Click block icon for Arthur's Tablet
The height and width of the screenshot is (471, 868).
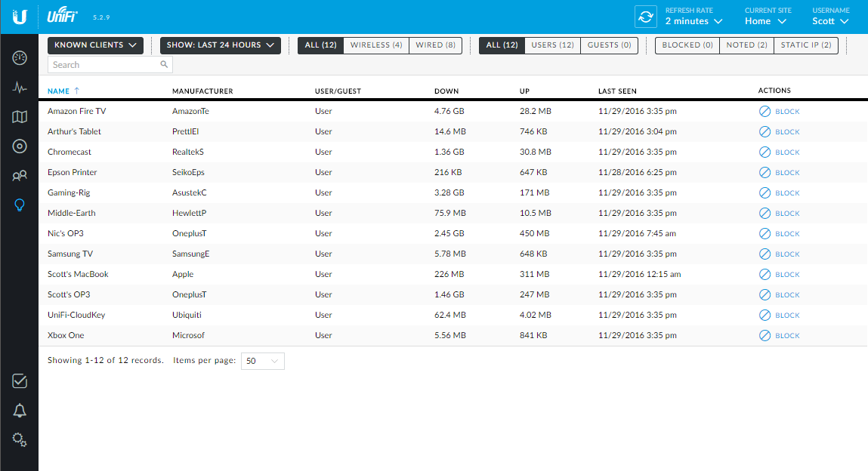pyautogui.click(x=765, y=131)
